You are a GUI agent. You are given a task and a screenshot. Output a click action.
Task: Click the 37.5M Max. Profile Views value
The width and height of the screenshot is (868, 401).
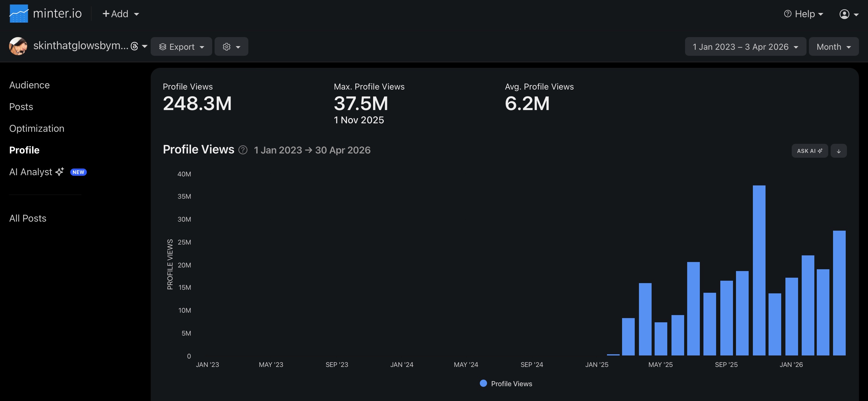[x=361, y=103]
